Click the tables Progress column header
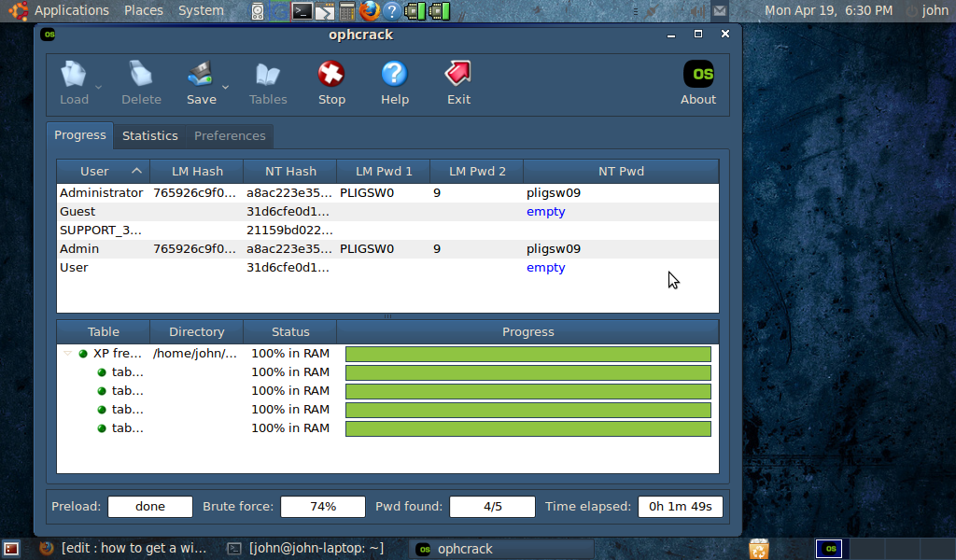The image size is (956, 560). (x=528, y=332)
